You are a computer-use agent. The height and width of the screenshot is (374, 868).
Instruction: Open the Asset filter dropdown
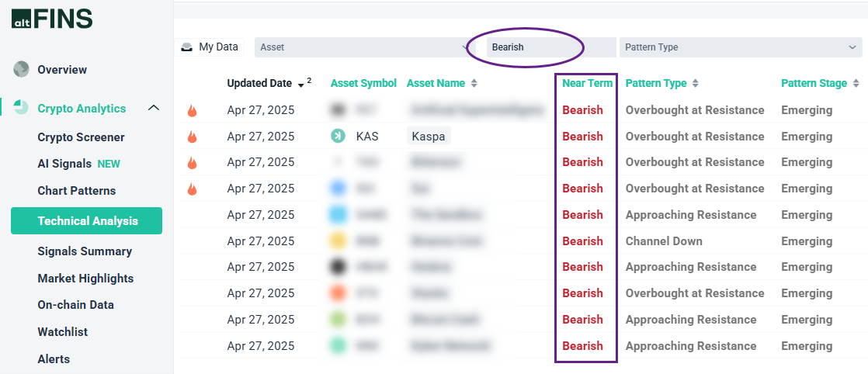click(365, 47)
